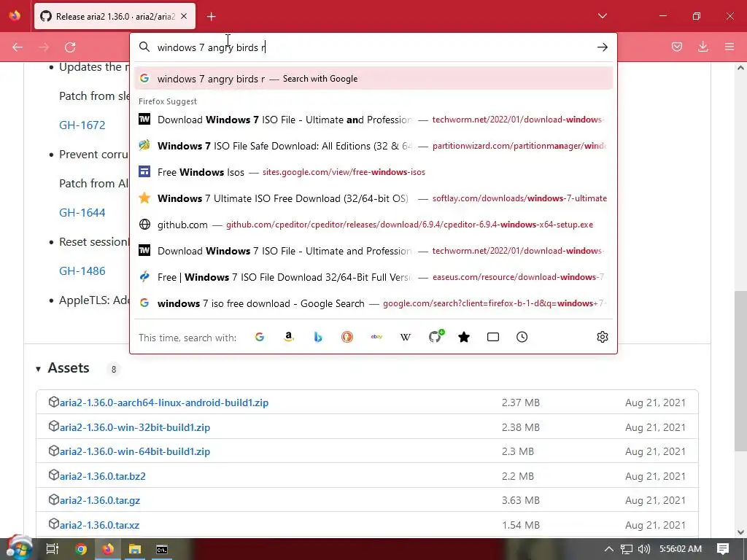Screen dimensions: 747x560
Task: Collapse the Assets section triangle
Action: 38,369
